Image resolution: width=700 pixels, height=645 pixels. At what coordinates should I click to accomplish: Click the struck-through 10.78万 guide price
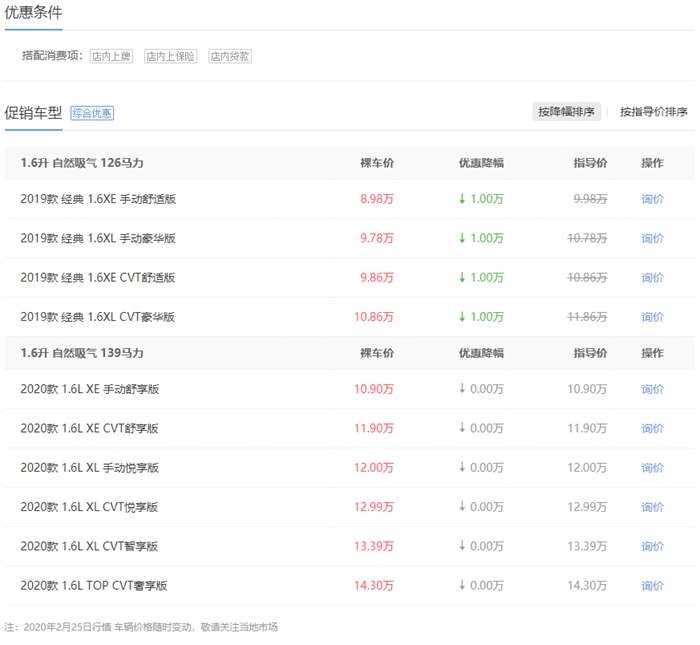pos(587,238)
